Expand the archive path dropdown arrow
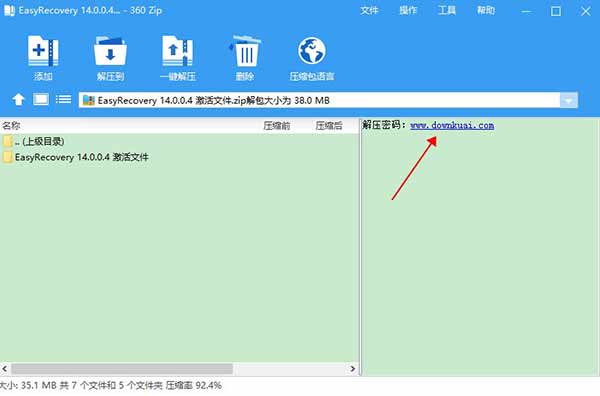 [569, 100]
